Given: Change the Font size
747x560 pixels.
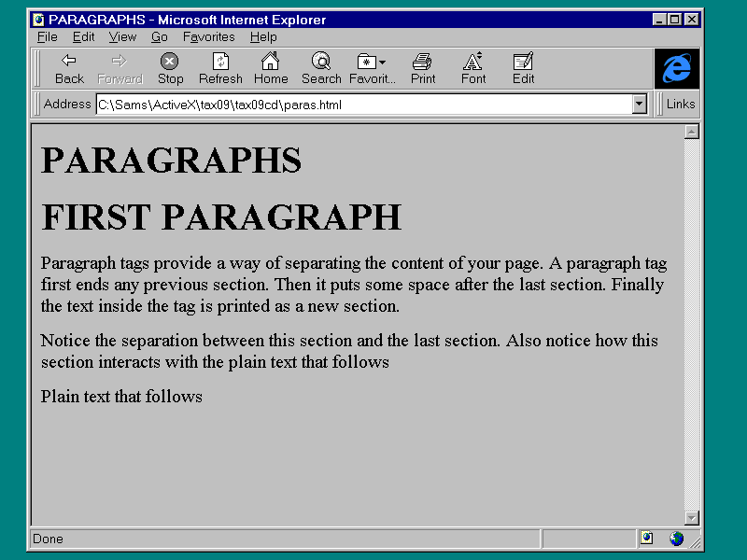Looking at the screenshot, I should pos(473,62).
